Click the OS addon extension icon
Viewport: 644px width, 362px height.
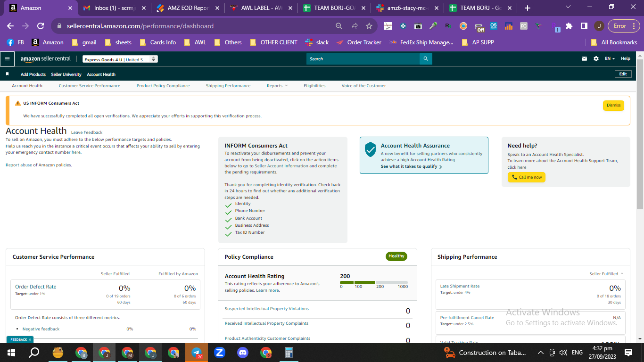[x=494, y=26]
